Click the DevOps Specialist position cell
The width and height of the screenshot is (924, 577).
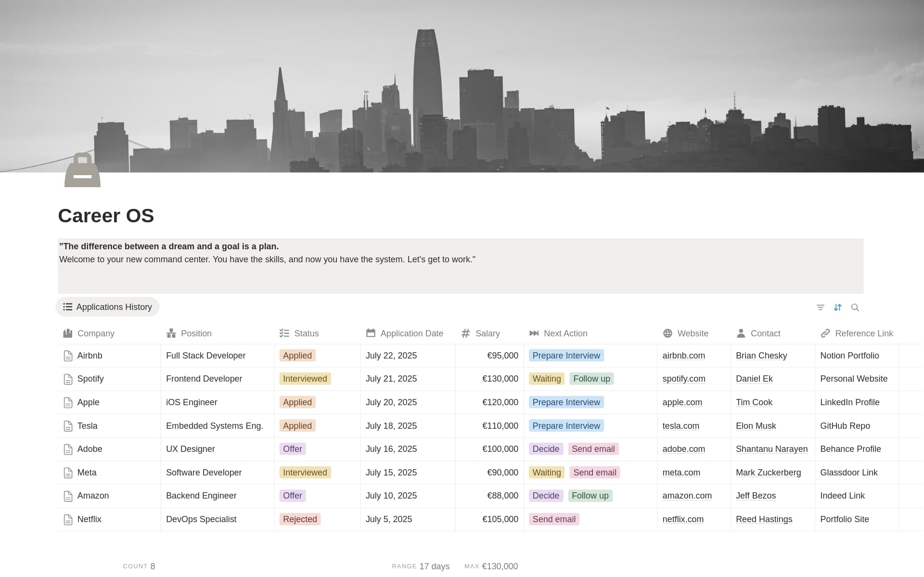tap(217, 519)
